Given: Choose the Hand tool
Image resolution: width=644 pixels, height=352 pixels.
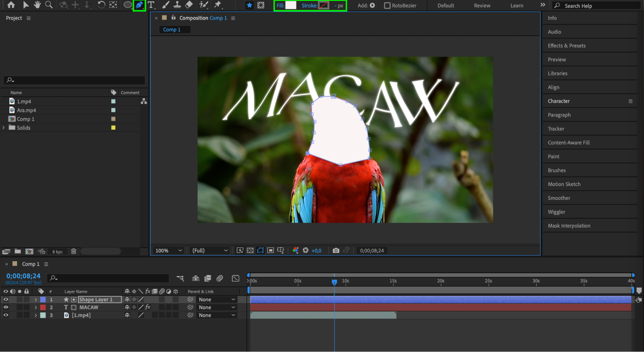Looking at the screenshot, I should 37,5.
